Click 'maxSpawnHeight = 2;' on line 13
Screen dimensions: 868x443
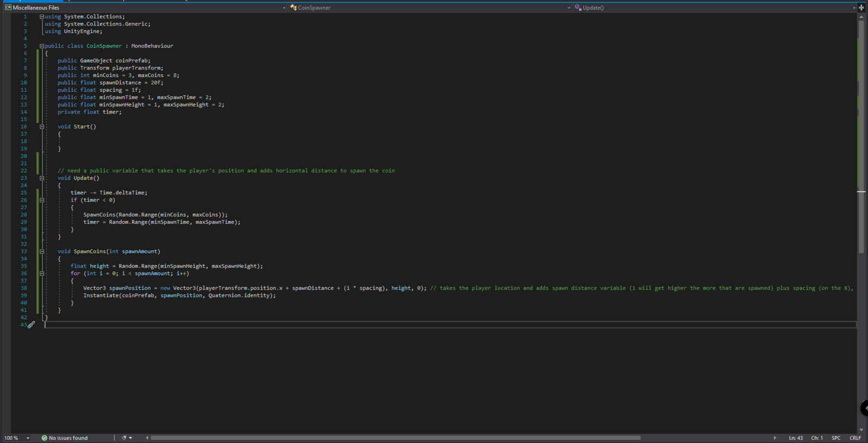[x=194, y=105]
